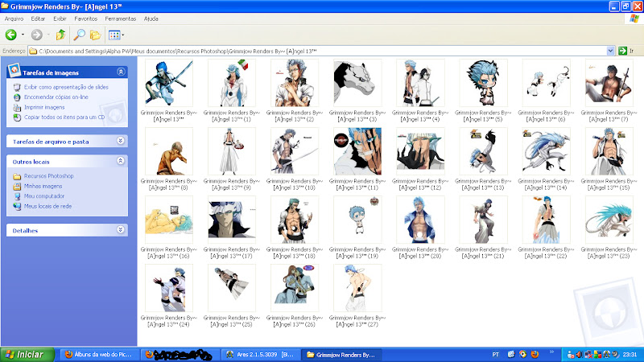This screenshot has width=644, height=362.
Task: Select thumbnail Grimmjow Renders (11)
Action: [357, 151]
